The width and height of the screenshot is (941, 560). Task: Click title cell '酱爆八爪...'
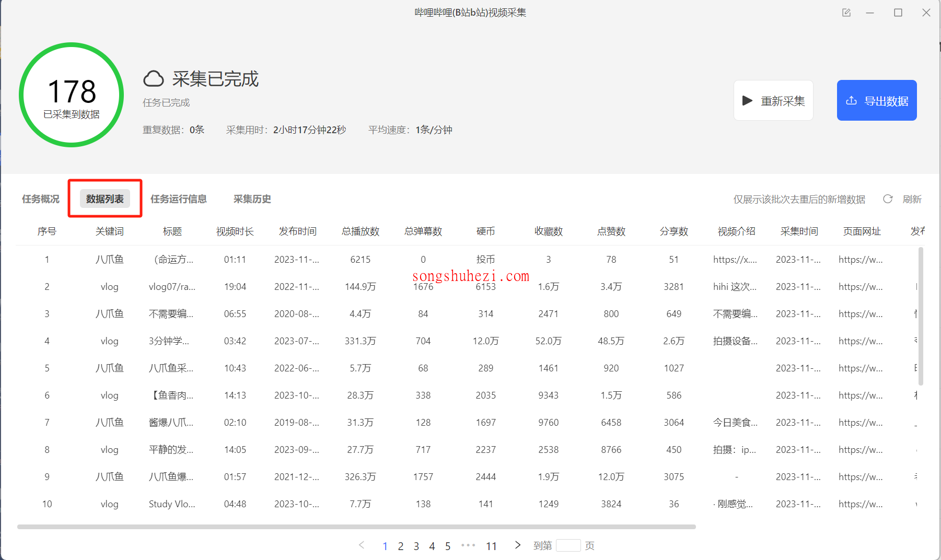(x=171, y=423)
